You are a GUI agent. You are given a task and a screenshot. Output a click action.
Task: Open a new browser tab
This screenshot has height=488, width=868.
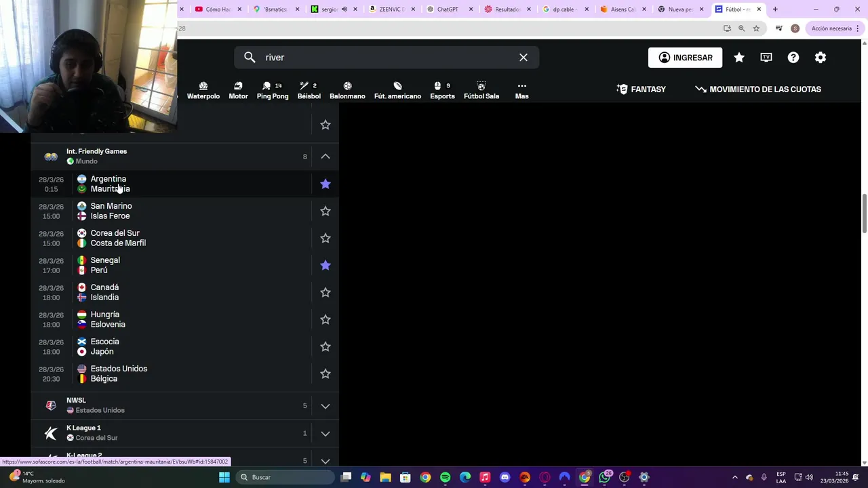[x=775, y=9]
